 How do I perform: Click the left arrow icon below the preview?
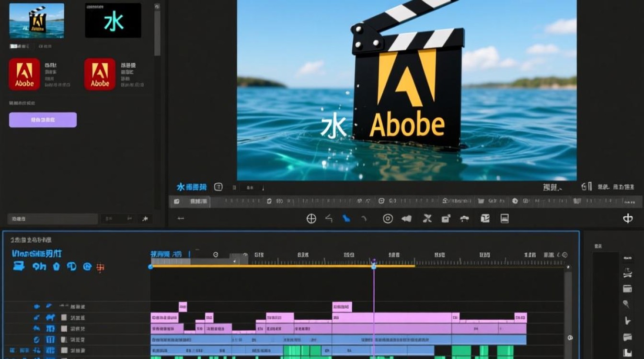(x=181, y=219)
